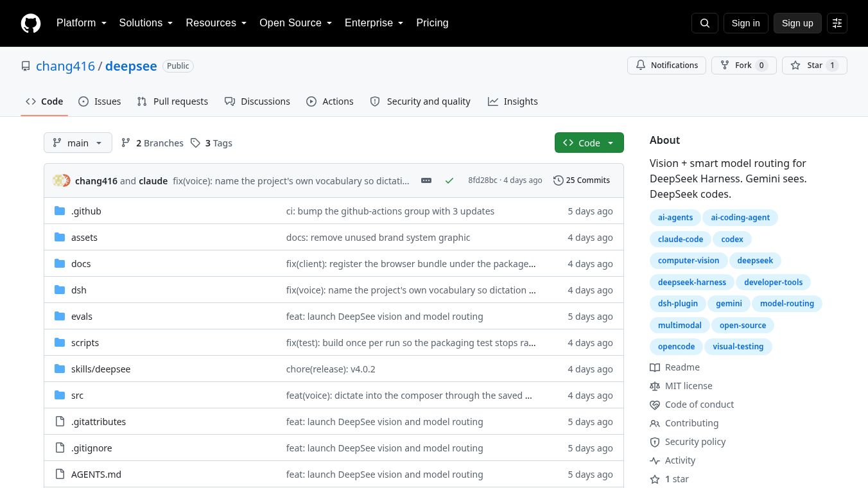Click the scales icon beside MIT license
This screenshot has width=868, height=488.
(655, 386)
